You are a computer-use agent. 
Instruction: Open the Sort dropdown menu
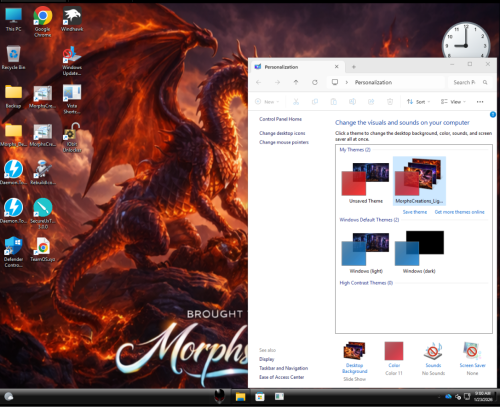click(418, 102)
